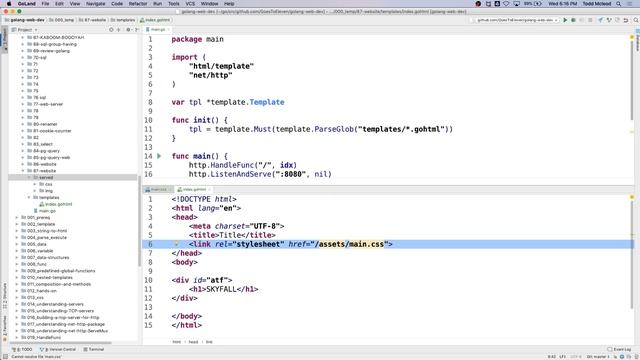This screenshot has width=640, height=360.
Task: Click the intention bulb icon on line 6
Action: [176, 244]
